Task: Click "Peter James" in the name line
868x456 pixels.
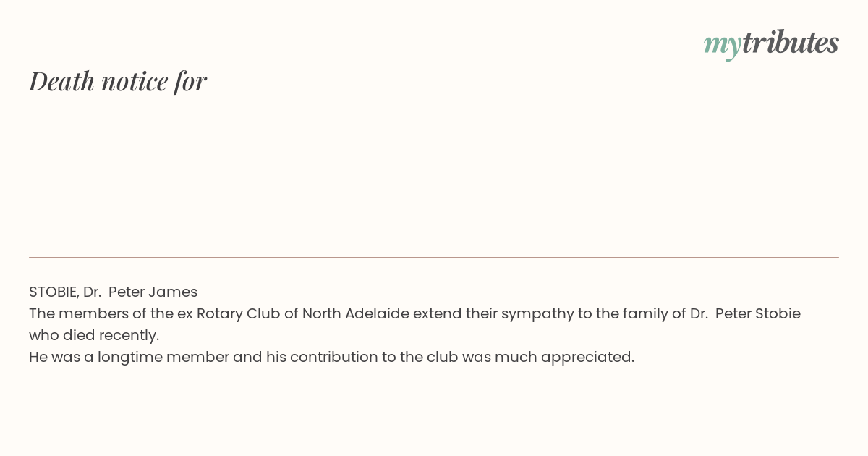Action: (x=153, y=292)
